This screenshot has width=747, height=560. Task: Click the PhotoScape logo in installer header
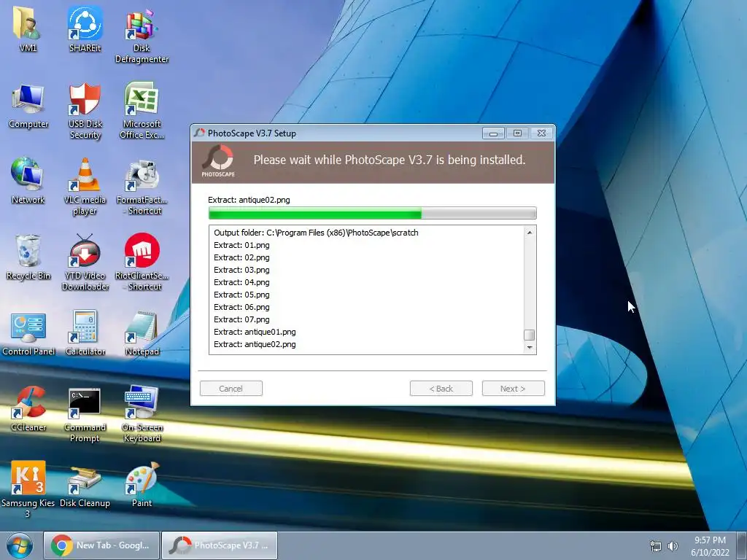[x=218, y=161]
